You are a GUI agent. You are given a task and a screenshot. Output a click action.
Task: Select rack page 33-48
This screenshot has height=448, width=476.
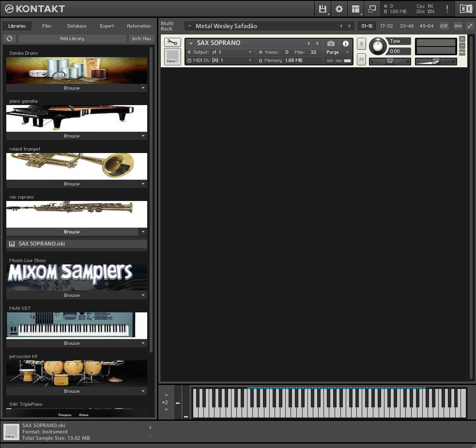click(x=406, y=26)
